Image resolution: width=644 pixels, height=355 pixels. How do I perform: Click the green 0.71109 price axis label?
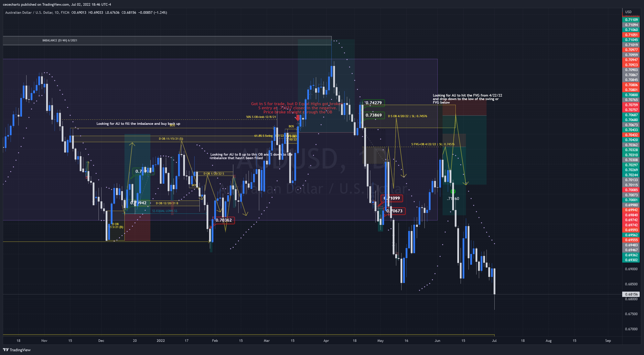(631, 20)
